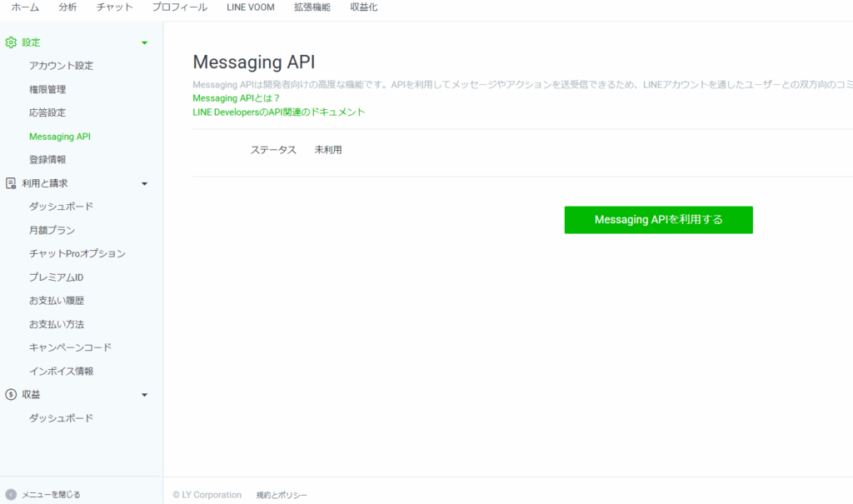The height and width of the screenshot is (504, 853).
Task: Open the 収益化 tab
Action: point(364,7)
